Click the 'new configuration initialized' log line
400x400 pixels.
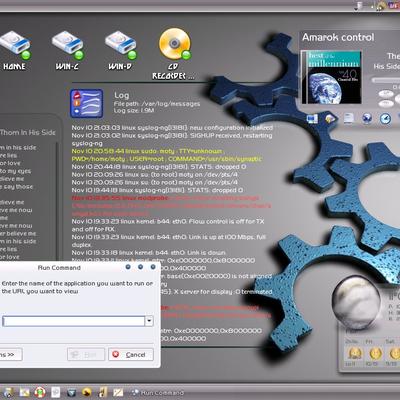click(172, 128)
